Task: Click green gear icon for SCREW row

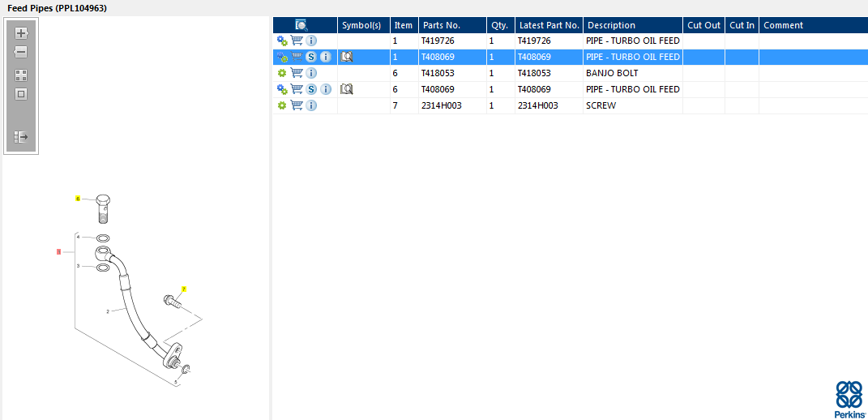Action: [282, 105]
